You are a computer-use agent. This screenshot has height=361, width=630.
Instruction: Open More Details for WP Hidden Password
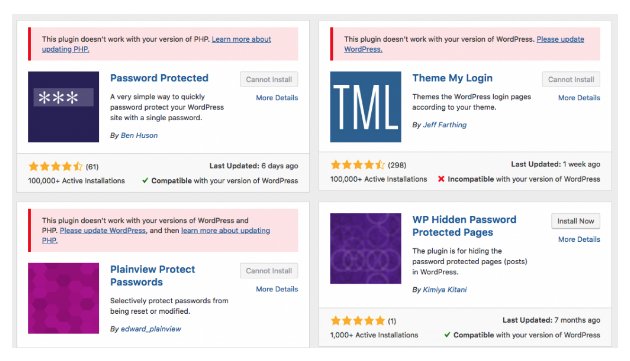[x=579, y=239]
